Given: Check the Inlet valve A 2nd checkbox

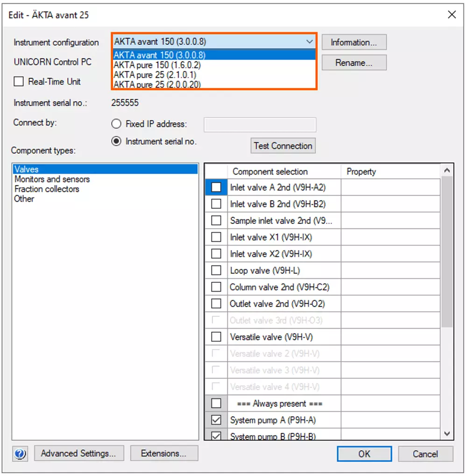Looking at the screenshot, I should (216, 187).
